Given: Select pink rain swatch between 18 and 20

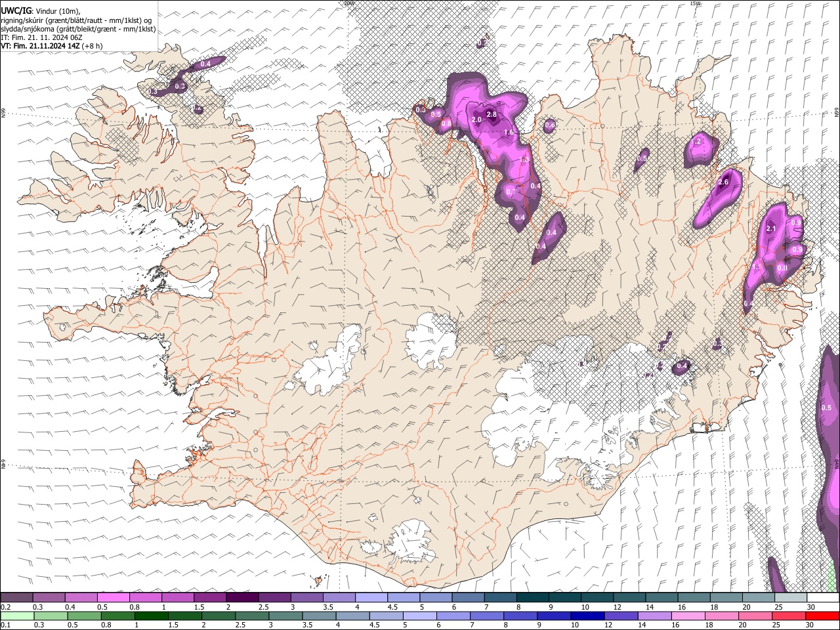Looking at the screenshot, I should (x=722, y=616).
